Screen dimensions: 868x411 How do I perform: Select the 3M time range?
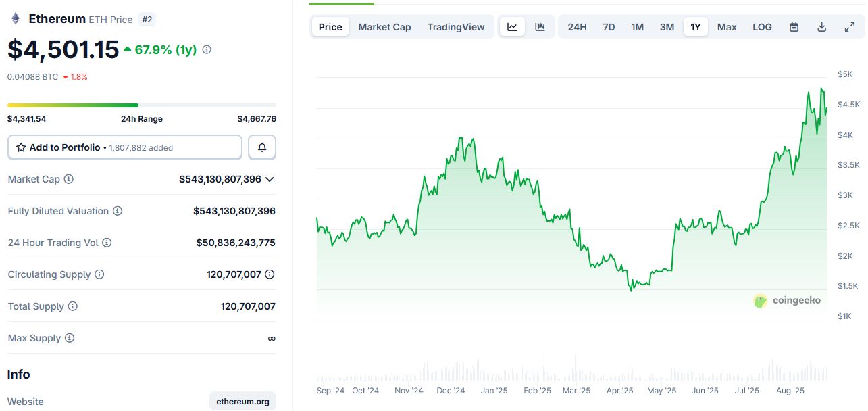coord(667,27)
